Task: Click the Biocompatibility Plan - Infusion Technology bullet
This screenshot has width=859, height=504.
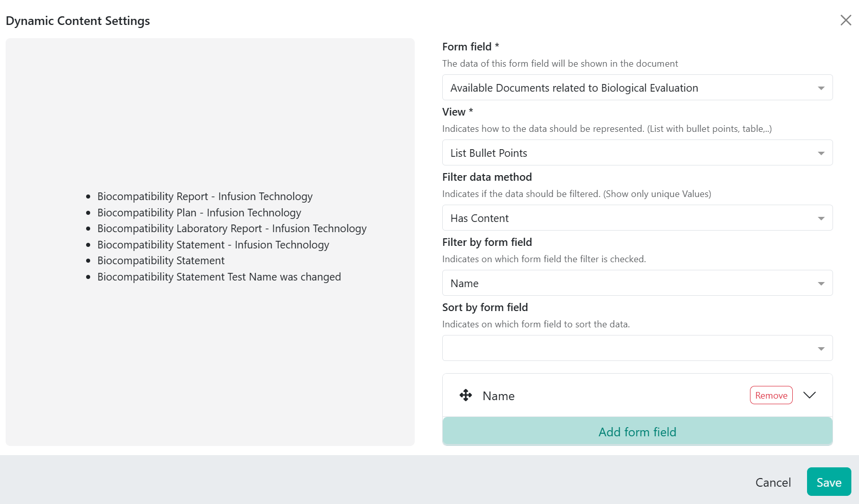Action: pyautogui.click(x=199, y=213)
